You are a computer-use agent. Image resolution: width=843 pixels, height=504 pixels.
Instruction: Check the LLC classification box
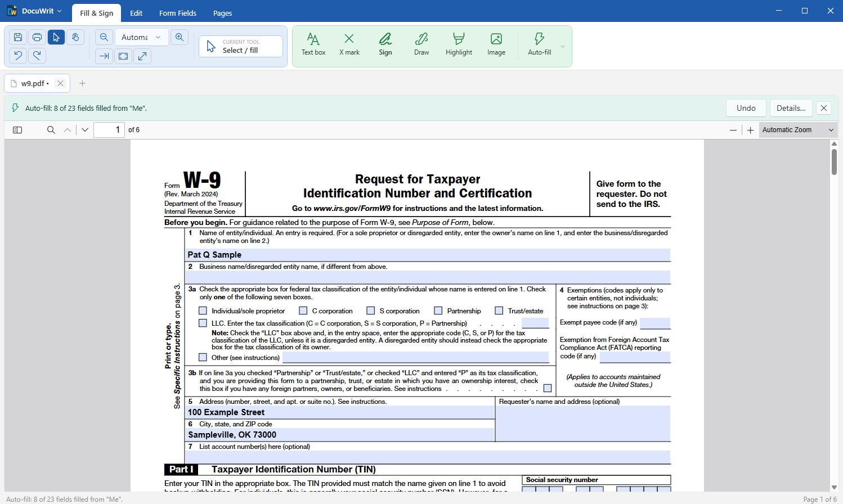[x=203, y=323]
